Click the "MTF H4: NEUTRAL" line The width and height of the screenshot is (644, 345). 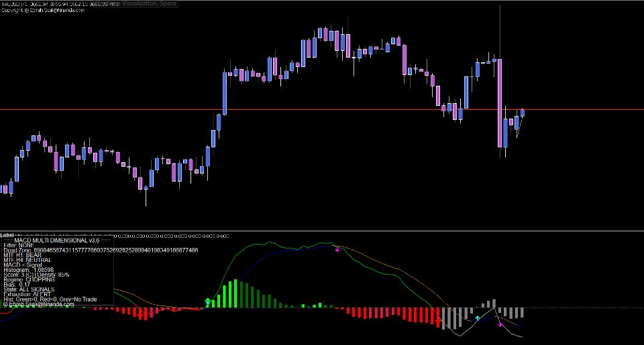tap(28, 260)
